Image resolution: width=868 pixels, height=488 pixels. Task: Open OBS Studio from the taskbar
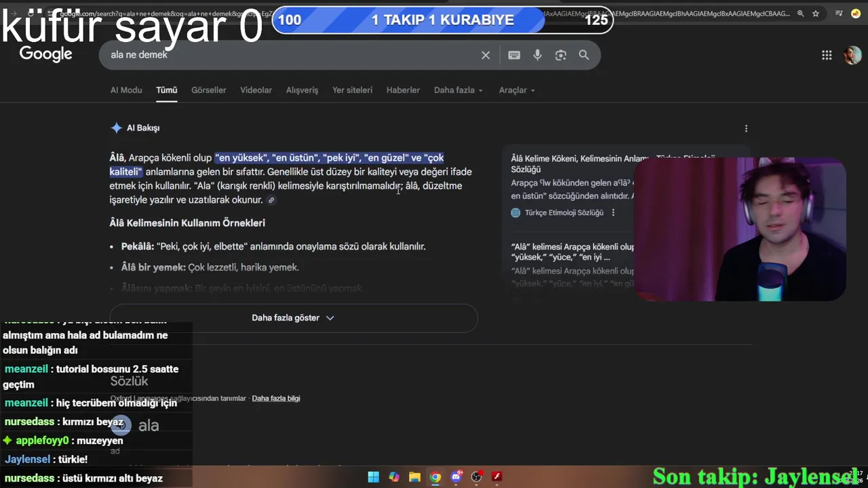click(x=477, y=477)
